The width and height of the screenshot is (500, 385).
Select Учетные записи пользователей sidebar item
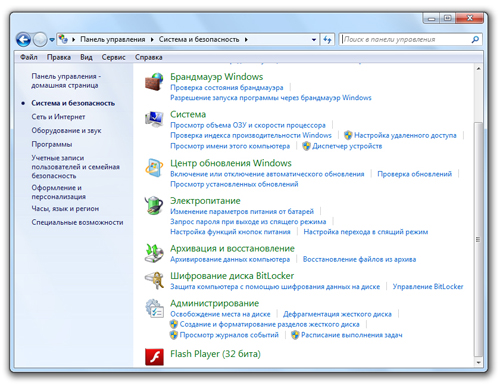click(x=75, y=167)
